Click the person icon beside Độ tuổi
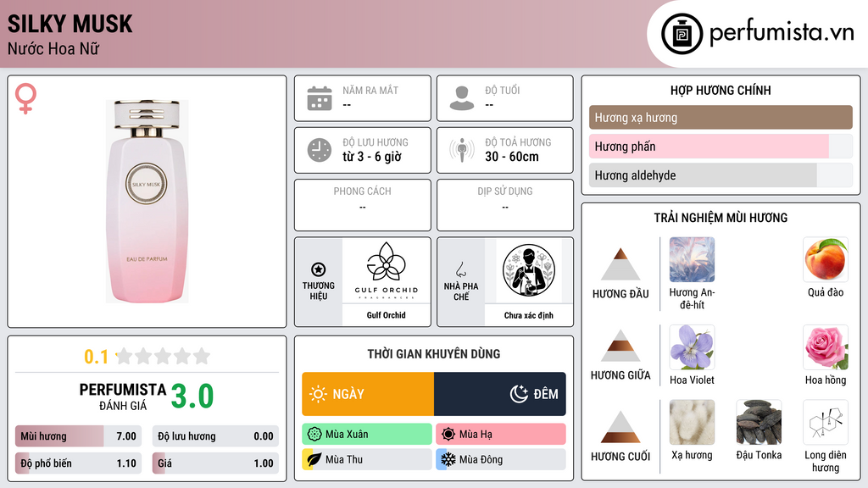 point(462,98)
